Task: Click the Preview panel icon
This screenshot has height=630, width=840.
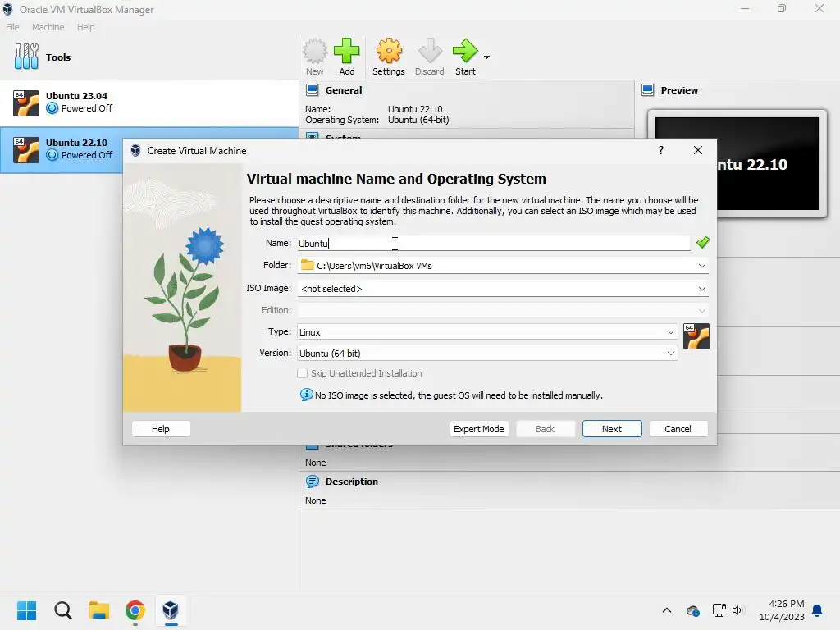Action: coord(648,90)
